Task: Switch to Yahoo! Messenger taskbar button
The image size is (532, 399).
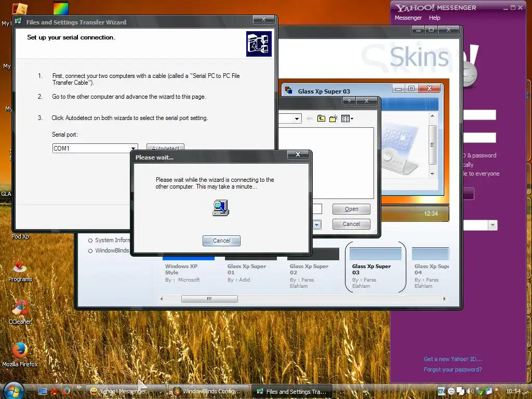Action: 125,391
